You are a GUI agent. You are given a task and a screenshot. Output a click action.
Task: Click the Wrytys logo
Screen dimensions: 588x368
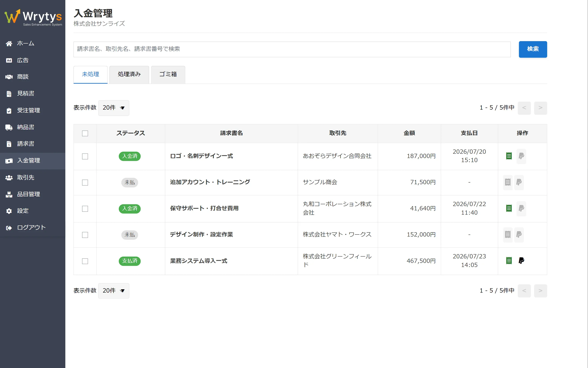pos(33,17)
